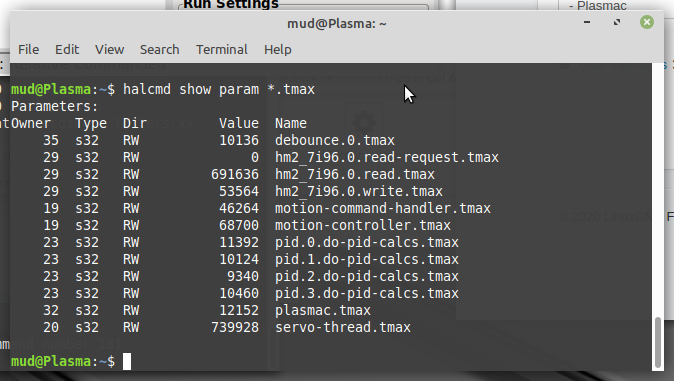Open the File menu in terminal

(28, 50)
